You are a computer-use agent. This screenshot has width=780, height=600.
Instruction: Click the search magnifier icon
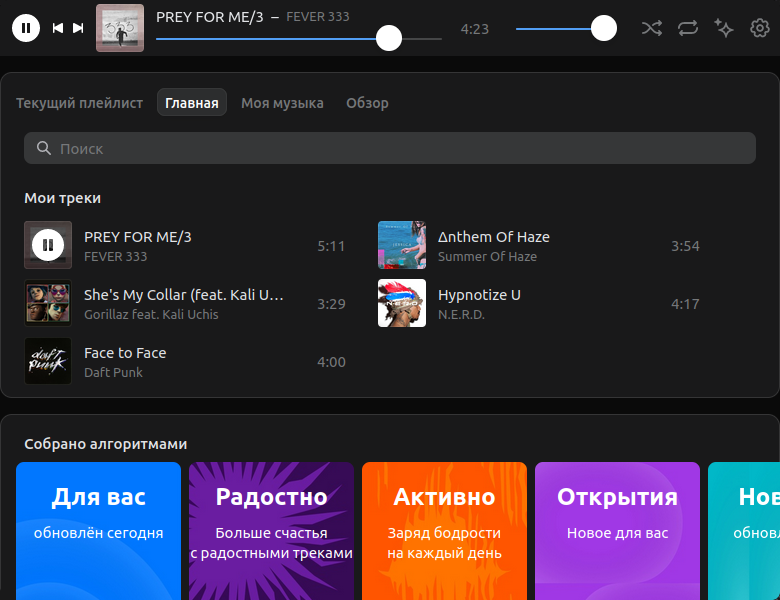[44, 148]
